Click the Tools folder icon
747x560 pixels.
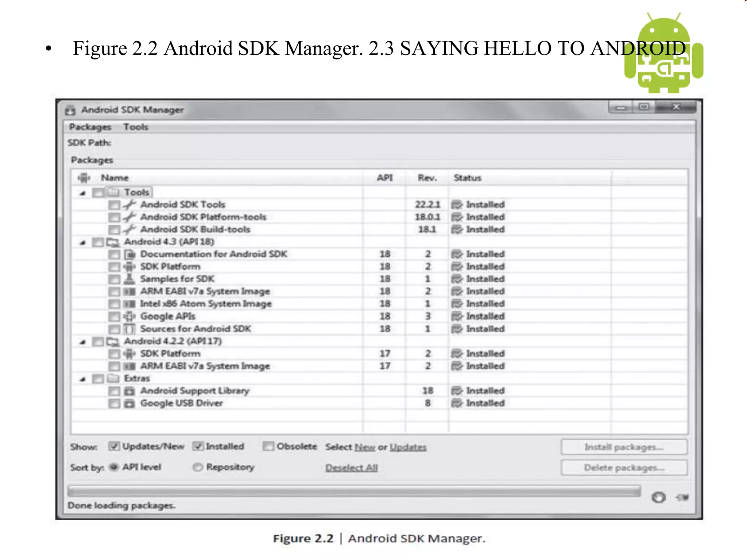pos(113,192)
